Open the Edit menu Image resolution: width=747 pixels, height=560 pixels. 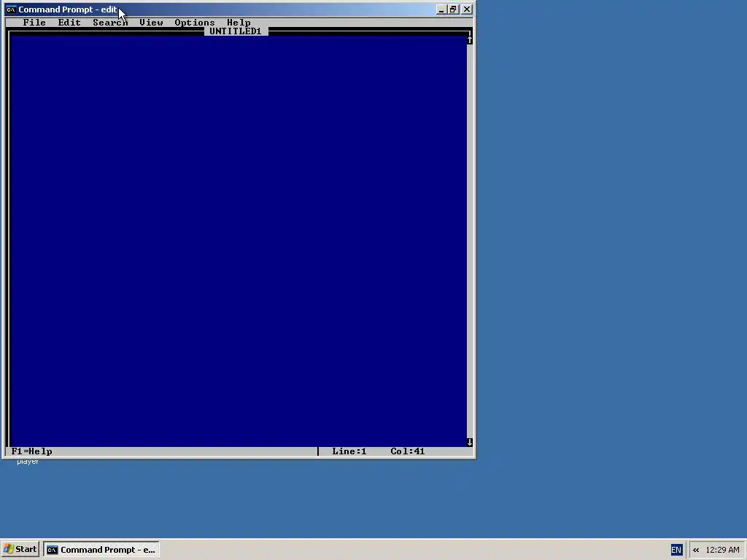coord(69,23)
